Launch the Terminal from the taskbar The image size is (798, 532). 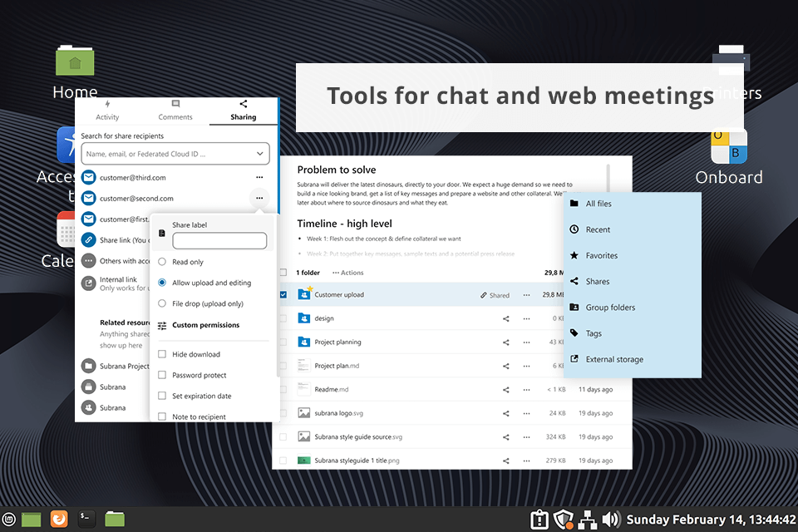[x=86, y=519]
